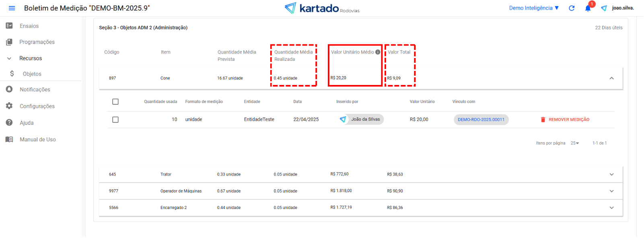The image size is (644, 238).
Task: Click the João da Silvas user chip
Action: (x=362, y=119)
